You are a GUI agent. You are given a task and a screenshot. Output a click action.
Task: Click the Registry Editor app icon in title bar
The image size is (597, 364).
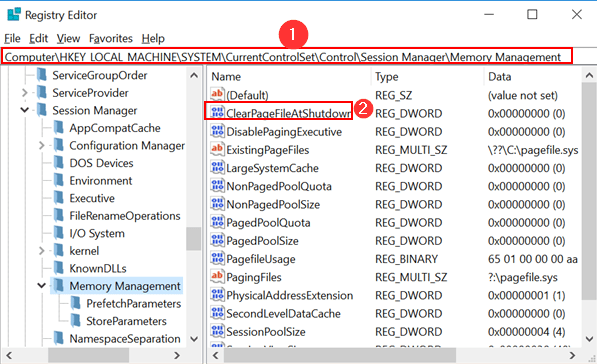click(x=14, y=14)
